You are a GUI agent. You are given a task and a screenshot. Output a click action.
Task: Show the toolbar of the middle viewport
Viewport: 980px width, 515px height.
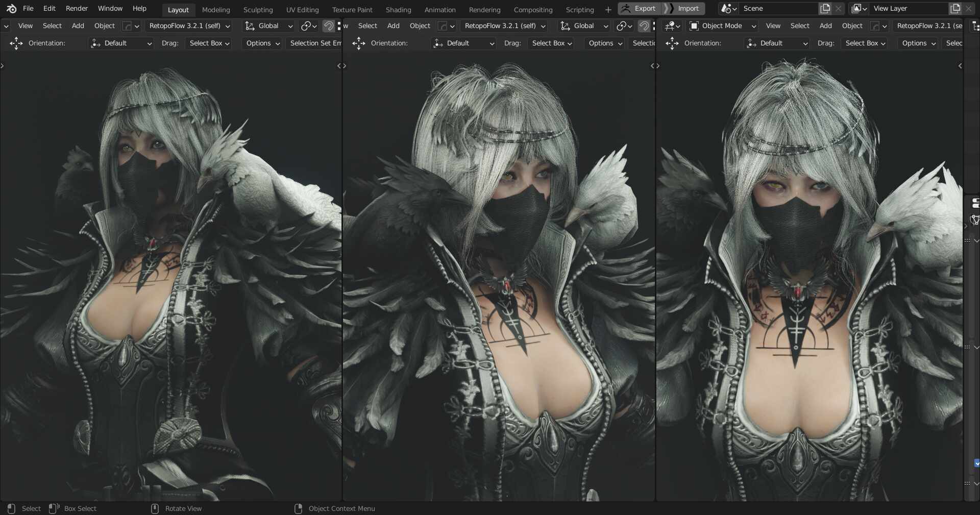click(x=345, y=66)
